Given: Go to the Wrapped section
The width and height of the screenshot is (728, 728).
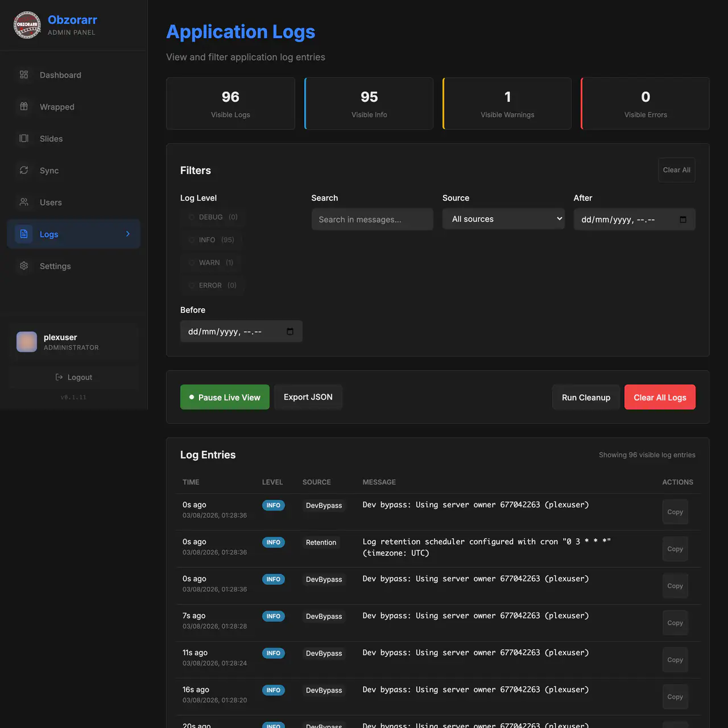Looking at the screenshot, I should pyautogui.click(x=73, y=107).
